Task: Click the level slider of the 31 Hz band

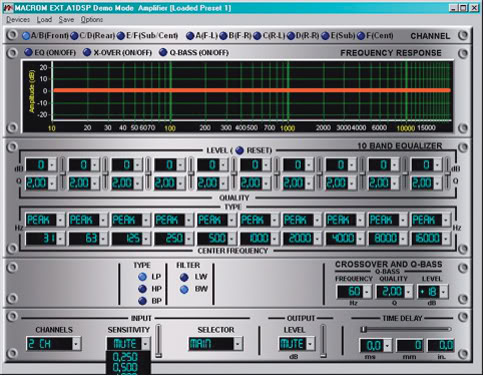Action: pos(62,174)
